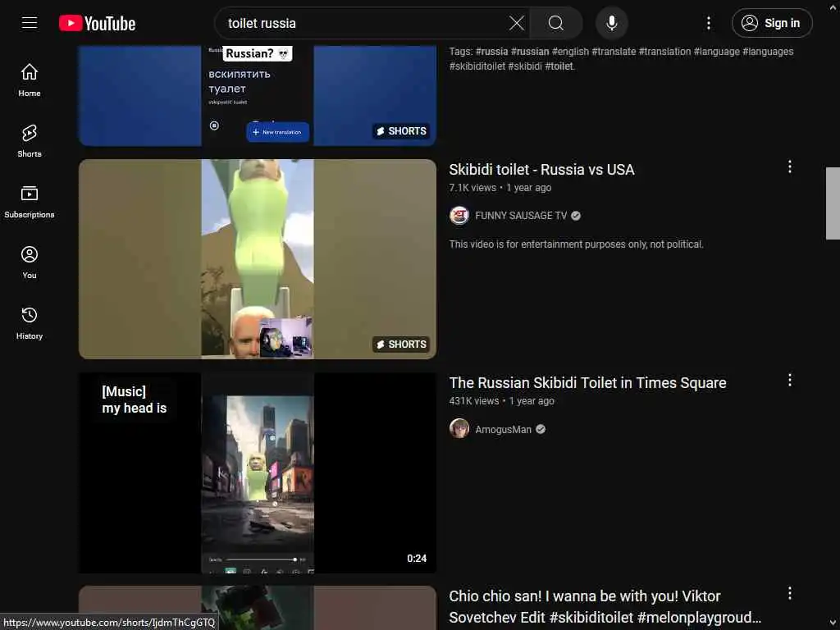Clear the search text with the X
Screen dimensions: 840x630
pos(517,23)
